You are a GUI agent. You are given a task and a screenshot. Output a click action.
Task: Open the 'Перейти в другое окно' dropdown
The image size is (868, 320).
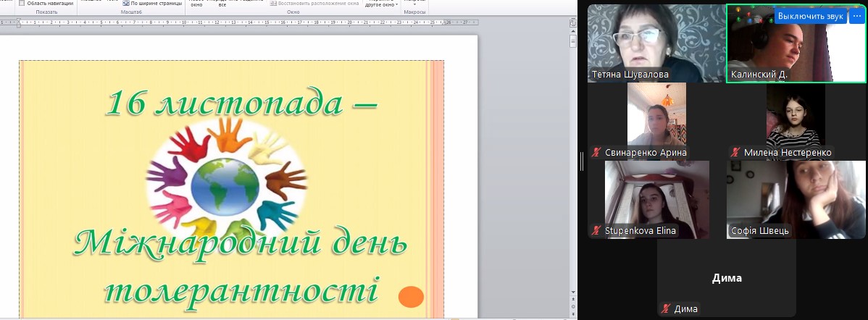point(382,4)
